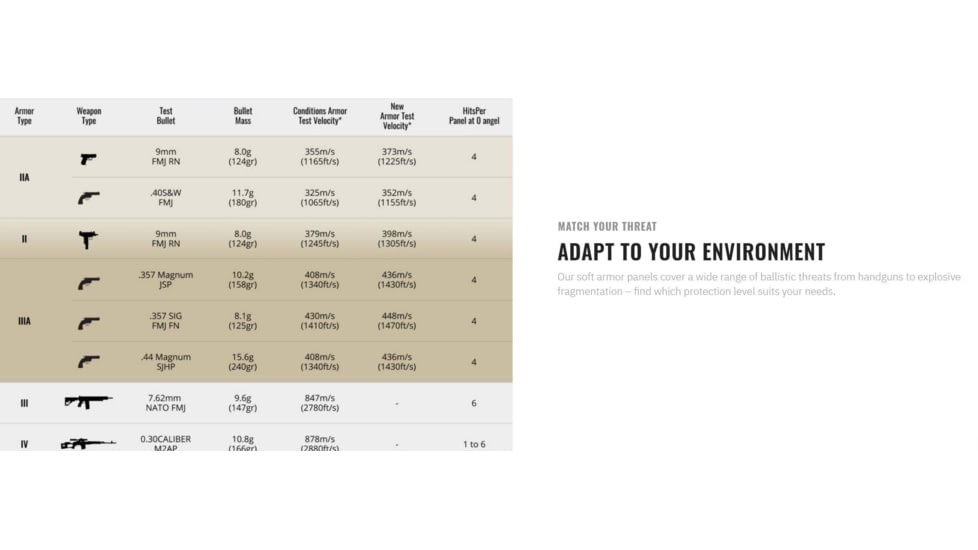This screenshot has height=550, width=978.
Task: Select the IIIA armor type label
Action: pos(24,322)
